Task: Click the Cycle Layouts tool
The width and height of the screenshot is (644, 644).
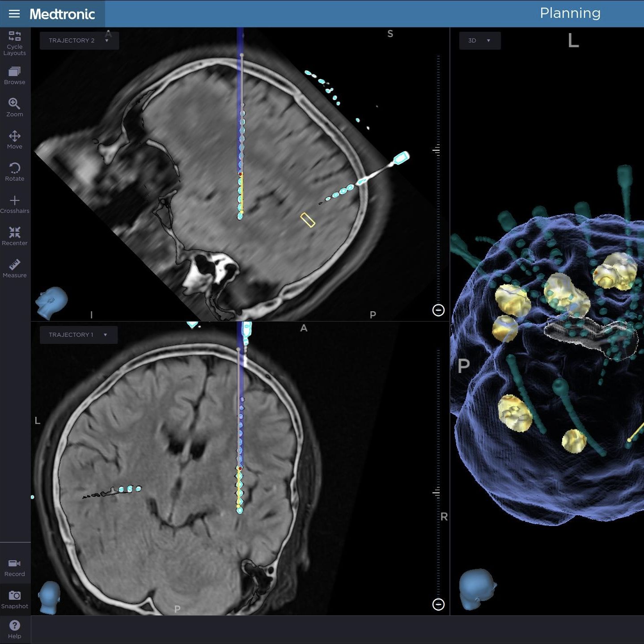Action: 15,43
